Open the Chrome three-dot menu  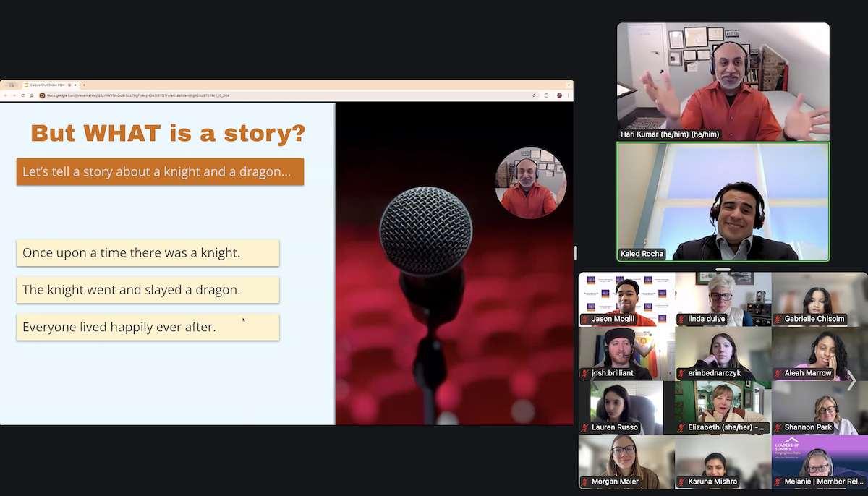pos(569,95)
